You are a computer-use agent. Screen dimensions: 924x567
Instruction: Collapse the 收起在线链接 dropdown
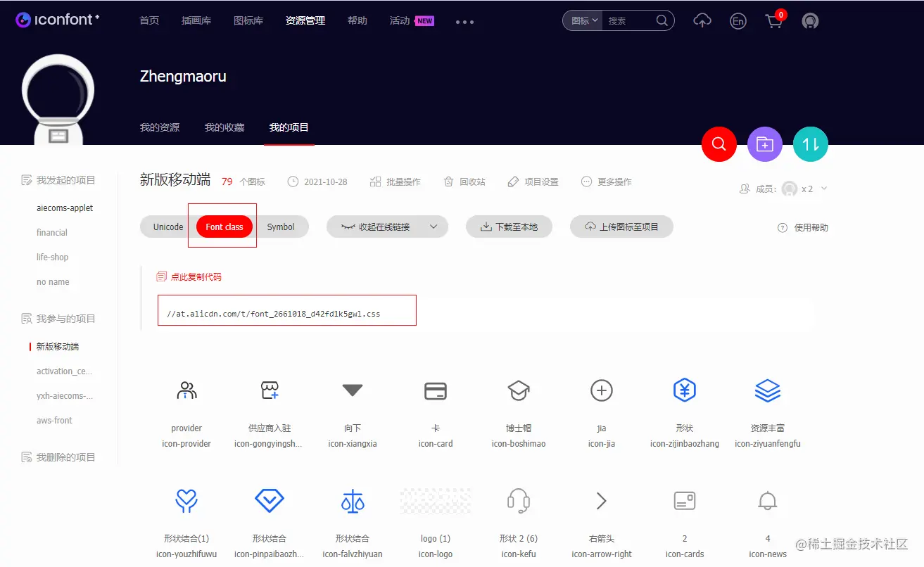[387, 227]
